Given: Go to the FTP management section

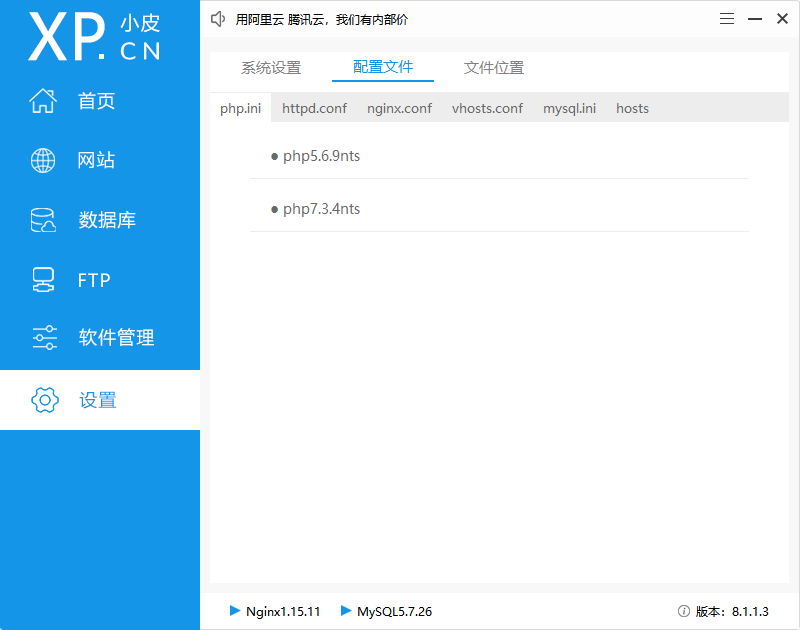Looking at the screenshot, I should tap(96, 279).
